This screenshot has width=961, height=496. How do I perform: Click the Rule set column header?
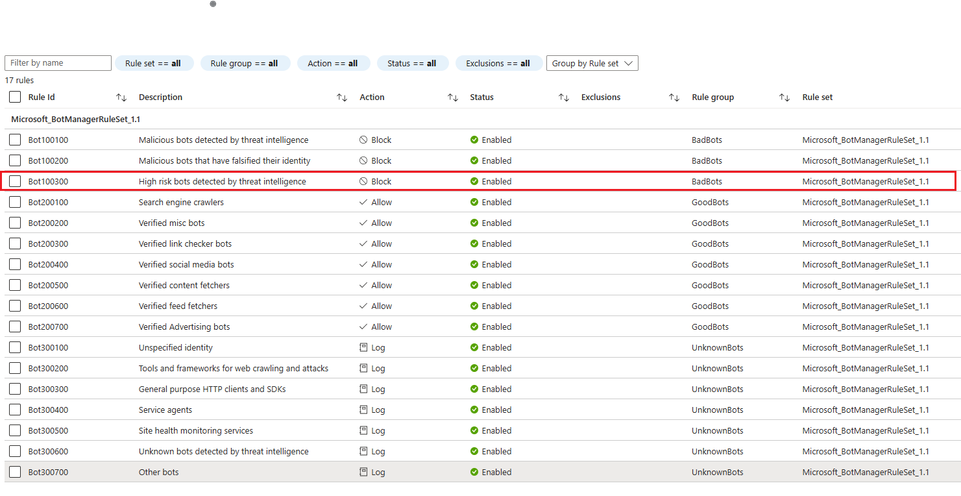coord(817,97)
